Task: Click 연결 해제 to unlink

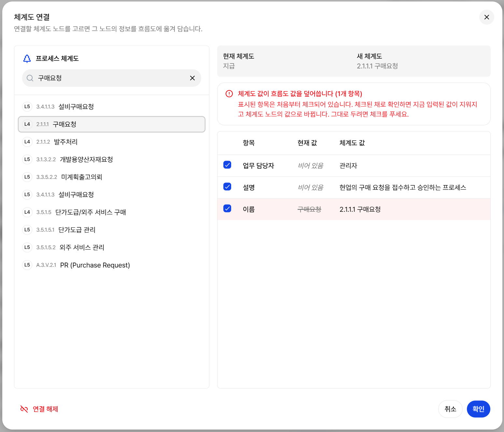Action: tap(39, 409)
